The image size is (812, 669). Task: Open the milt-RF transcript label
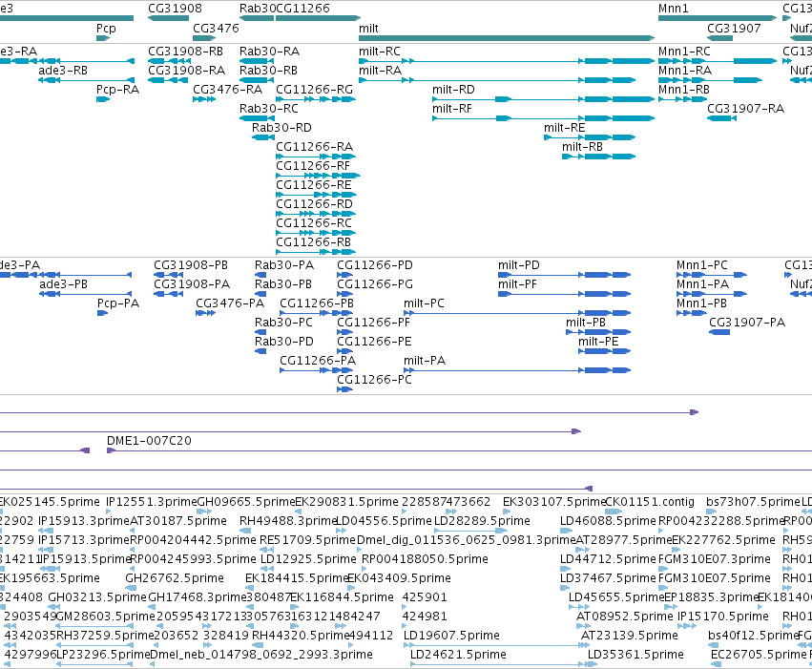coord(452,109)
